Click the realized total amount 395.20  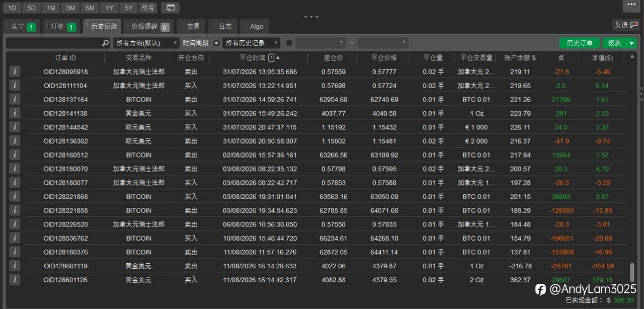(x=623, y=300)
